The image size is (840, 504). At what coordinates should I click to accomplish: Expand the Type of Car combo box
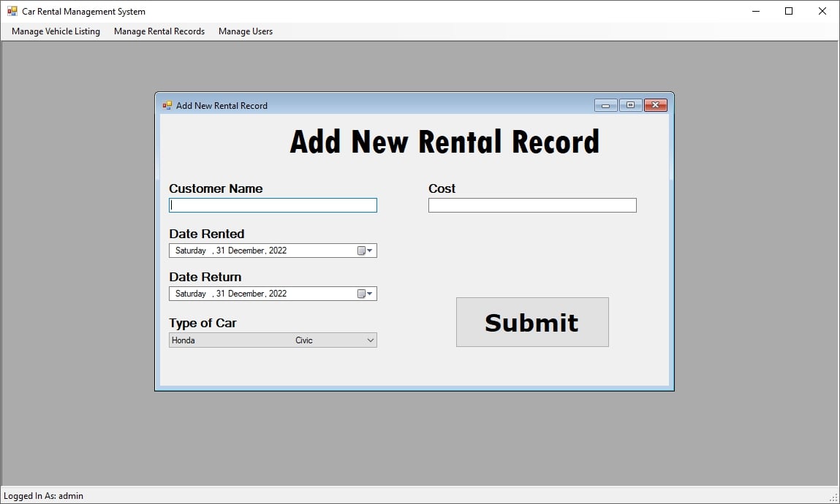click(x=370, y=340)
